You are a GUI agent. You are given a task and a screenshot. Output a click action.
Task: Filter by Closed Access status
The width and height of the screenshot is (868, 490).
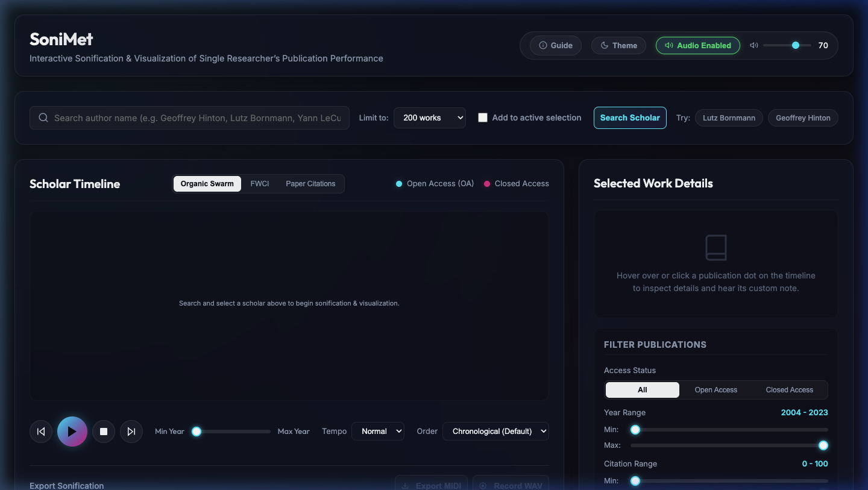(x=790, y=390)
